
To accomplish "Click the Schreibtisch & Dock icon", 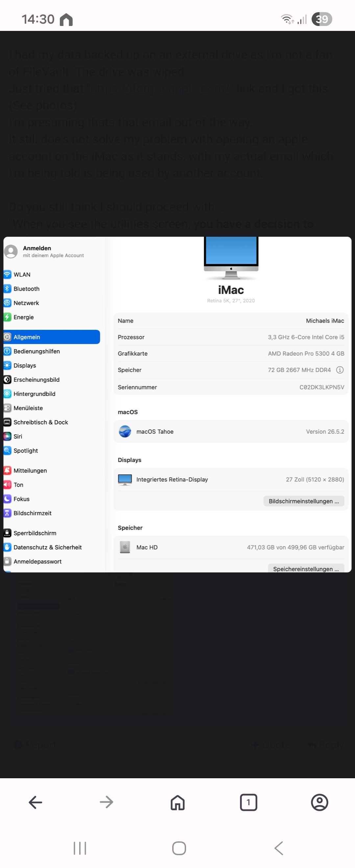I will pos(7,422).
